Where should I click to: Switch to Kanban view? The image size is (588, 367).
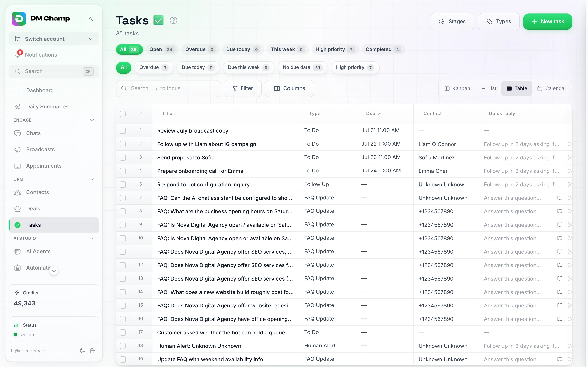(x=457, y=88)
